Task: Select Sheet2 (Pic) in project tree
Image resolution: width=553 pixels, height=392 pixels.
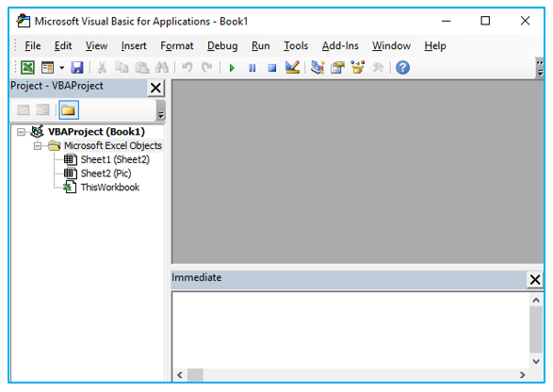Action: 106,173
